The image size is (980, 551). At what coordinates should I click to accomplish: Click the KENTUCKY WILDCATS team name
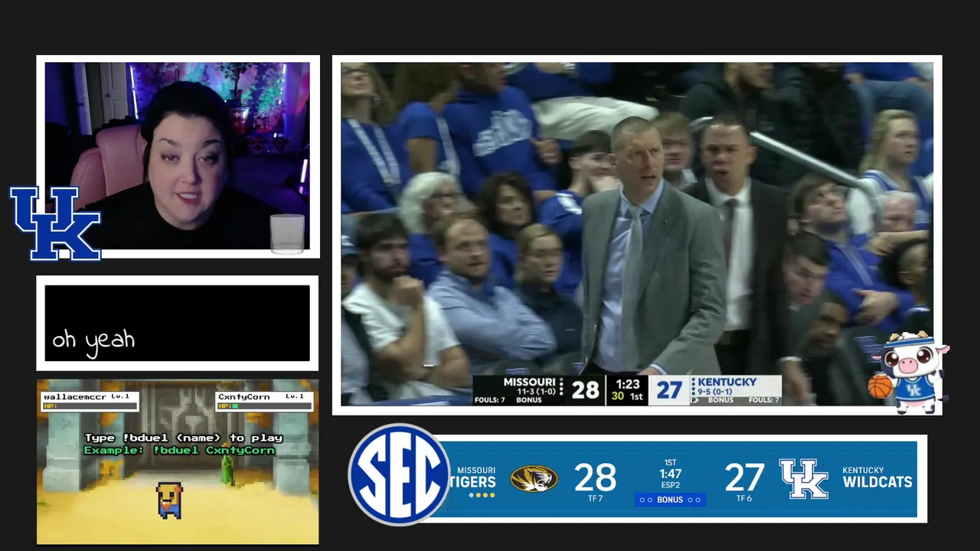click(x=877, y=478)
